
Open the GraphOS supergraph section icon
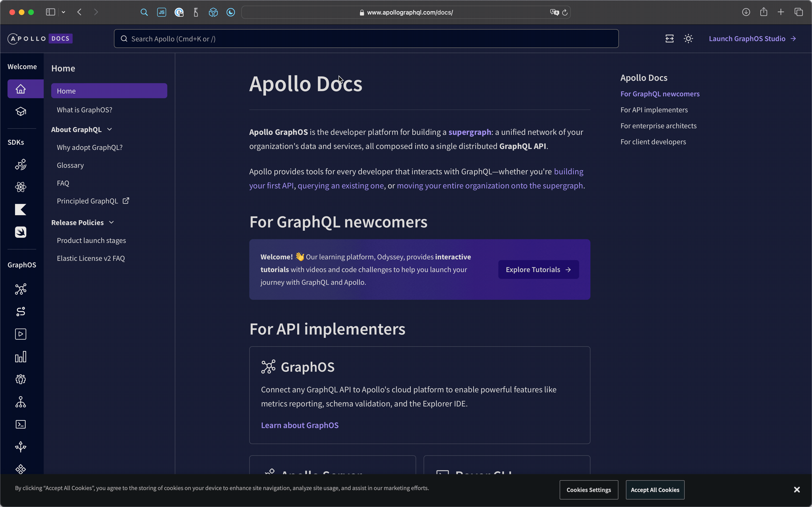(x=20, y=289)
